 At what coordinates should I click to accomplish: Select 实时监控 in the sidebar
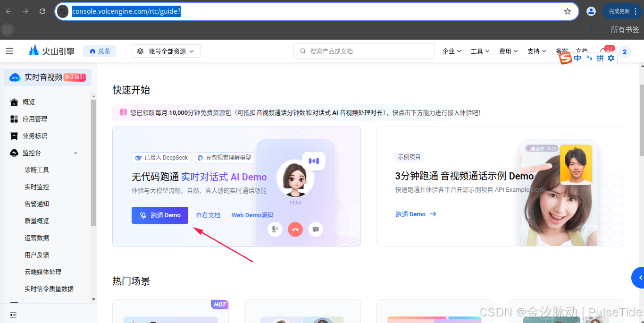click(x=37, y=187)
